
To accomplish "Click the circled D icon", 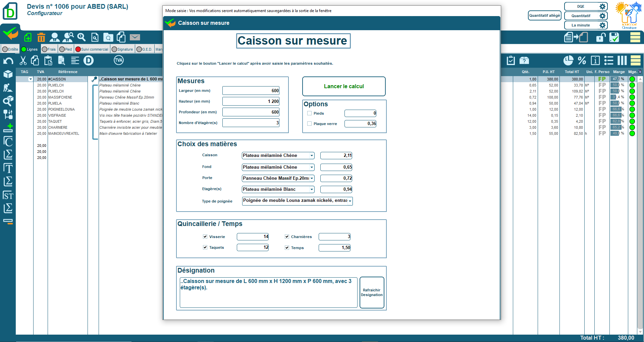I will (x=89, y=60).
